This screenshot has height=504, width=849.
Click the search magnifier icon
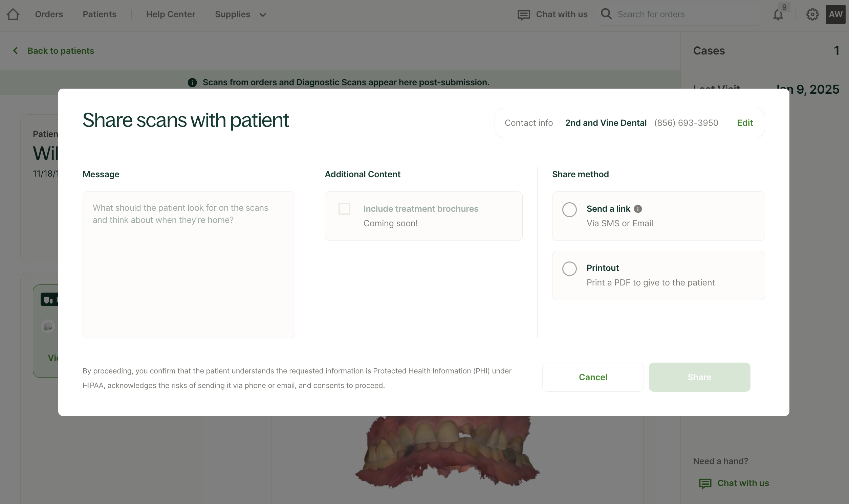pos(606,14)
